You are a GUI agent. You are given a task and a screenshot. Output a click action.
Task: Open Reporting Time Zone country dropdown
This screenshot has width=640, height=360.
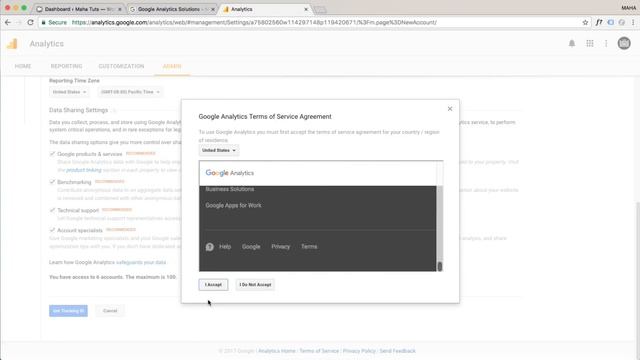(69, 92)
